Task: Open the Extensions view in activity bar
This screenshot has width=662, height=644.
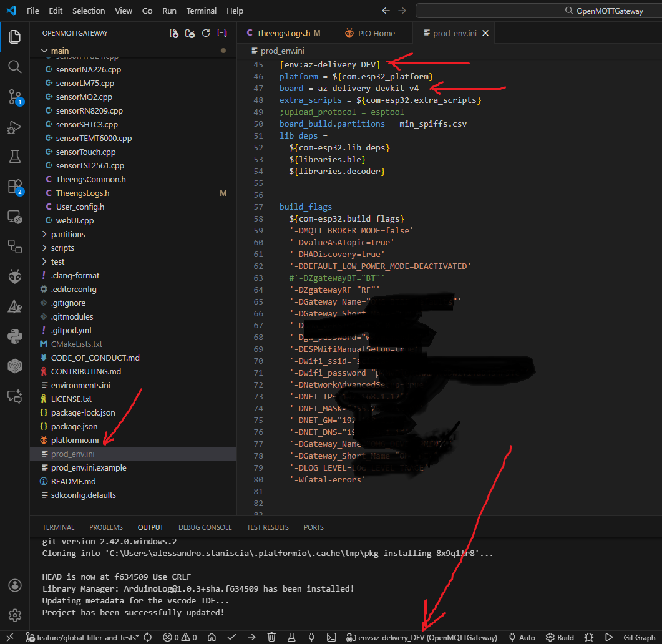Action: pyautogui.click(x=14, y=187)
